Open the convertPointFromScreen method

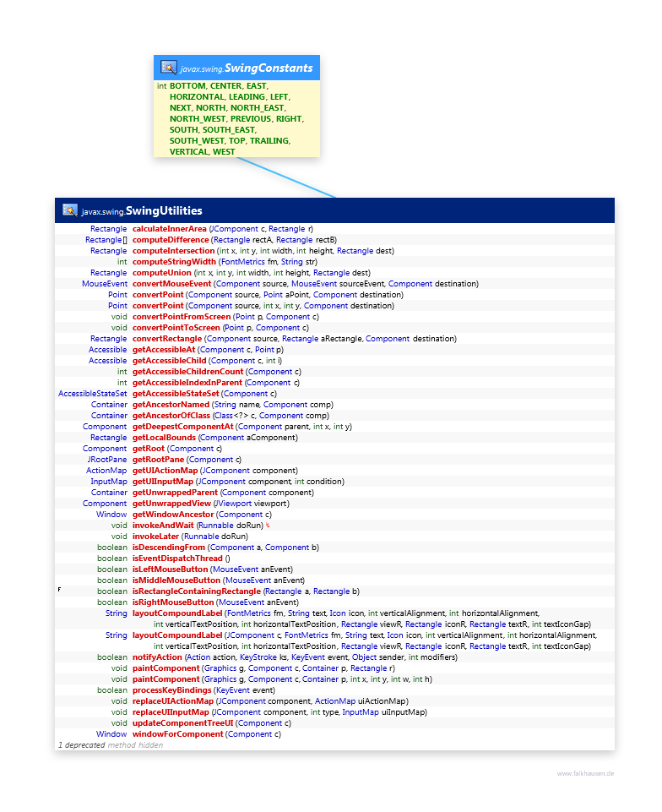click(182, 316)
